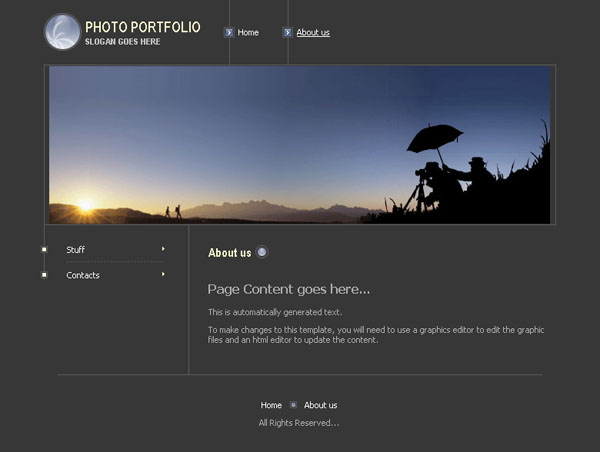Select Stuff in the sidebar menu
Screen dimensions: 600x452
[75, 250]
